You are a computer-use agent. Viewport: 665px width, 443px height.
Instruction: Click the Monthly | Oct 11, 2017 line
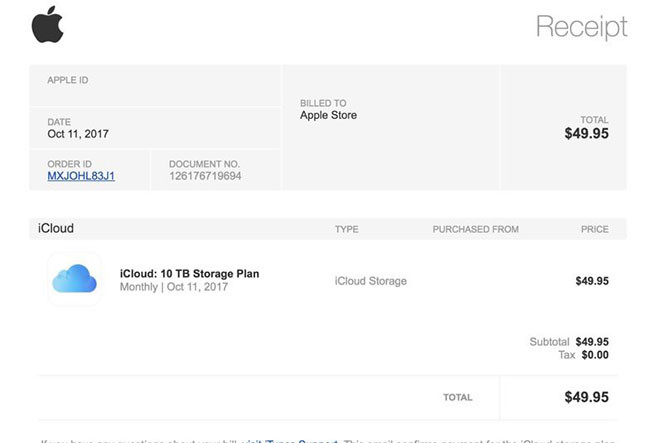click(174, 287)
